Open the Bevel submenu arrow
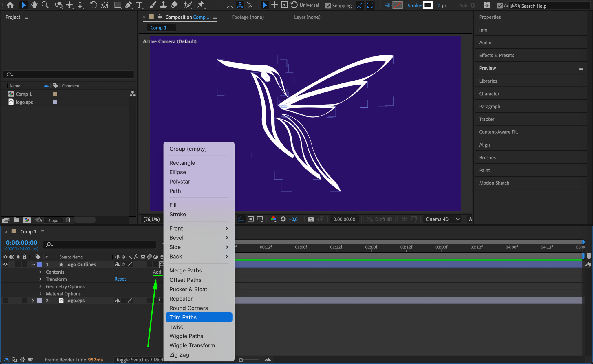Image resolution: width=593 pixels, height=364 pixels. tap(227, 238)
